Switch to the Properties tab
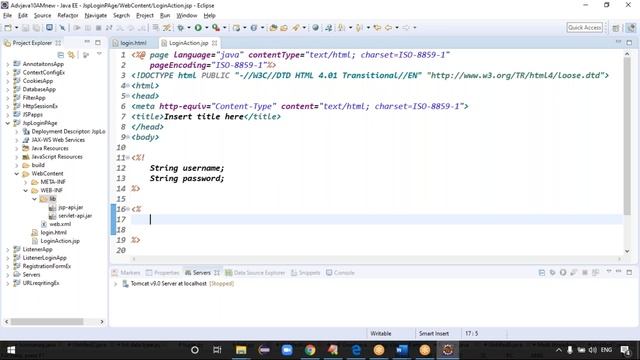Viewport: 640px width, 360px height. point(162,273)
